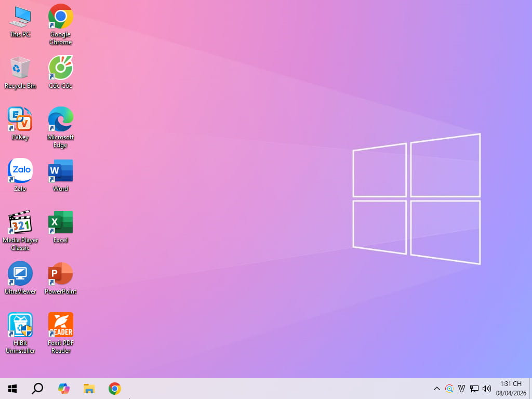Select the Google Chrome desktop shortcut
The image size is (532, 399).
coord(60,24)
